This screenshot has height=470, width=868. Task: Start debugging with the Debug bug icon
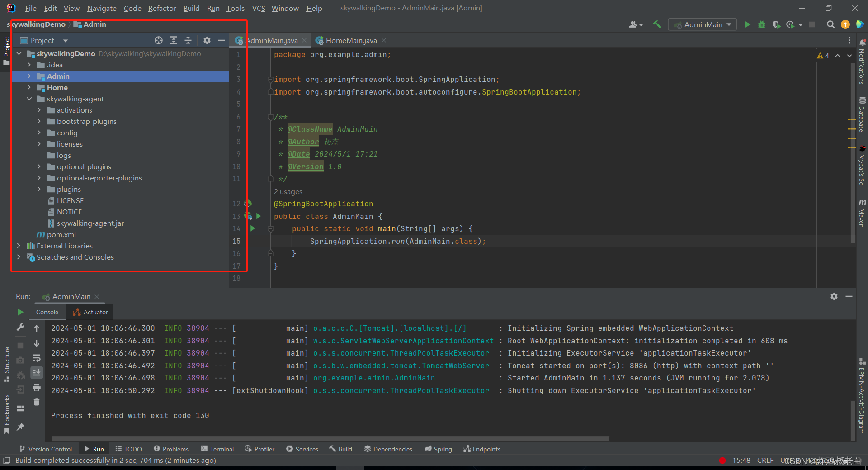762,24
